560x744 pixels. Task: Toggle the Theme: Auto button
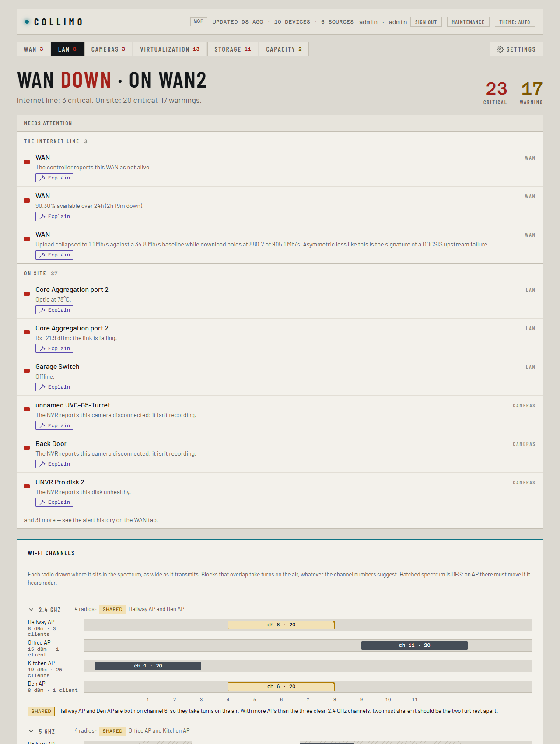(x=514, y=22)
